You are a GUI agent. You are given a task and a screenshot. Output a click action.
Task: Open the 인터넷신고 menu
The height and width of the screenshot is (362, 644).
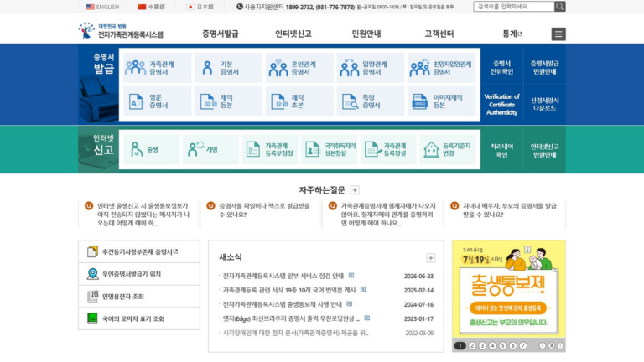coord(293,34)
